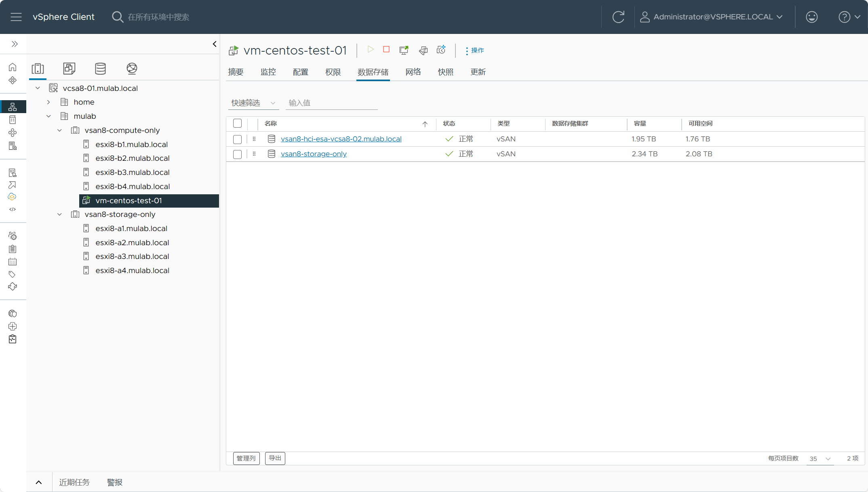Open the vsan8-hci-esa-vcsa8-02.mulab.local datastore link
This screenshot has height=492, width=868.
tap(341, 139)
